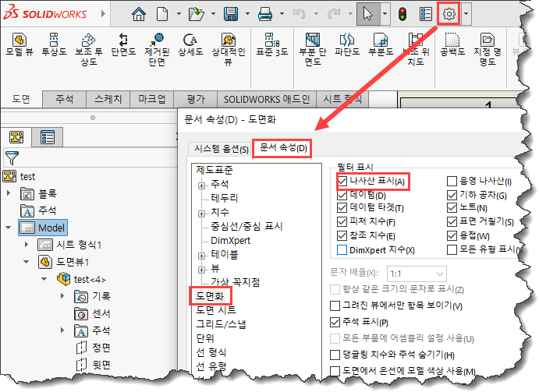Toggle the 데이텀 타겟(T) checkbox
This screenshot has width=539, height=392.
(342, 207)
